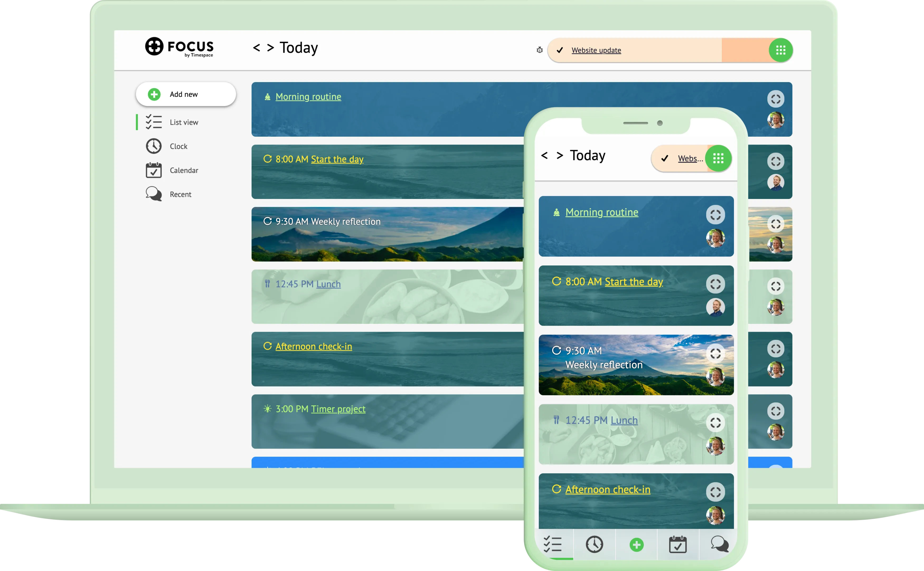This screenshot has width=924, height=571.
Task: Go to previous day on phone
Action: pyautogui.click(x=544, y=155)
